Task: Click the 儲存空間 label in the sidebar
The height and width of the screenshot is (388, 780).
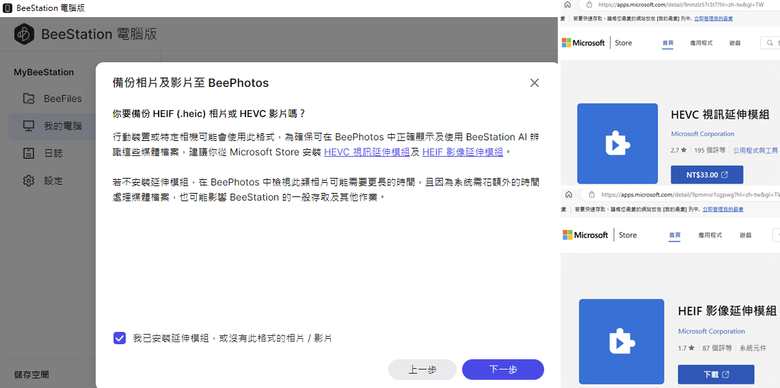Action: [32, 375]
